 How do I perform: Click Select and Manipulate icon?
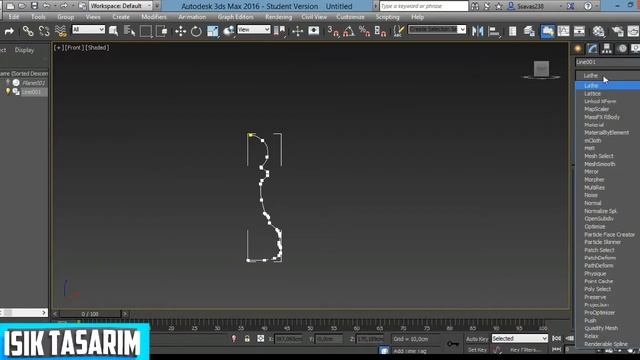(298, 31)
